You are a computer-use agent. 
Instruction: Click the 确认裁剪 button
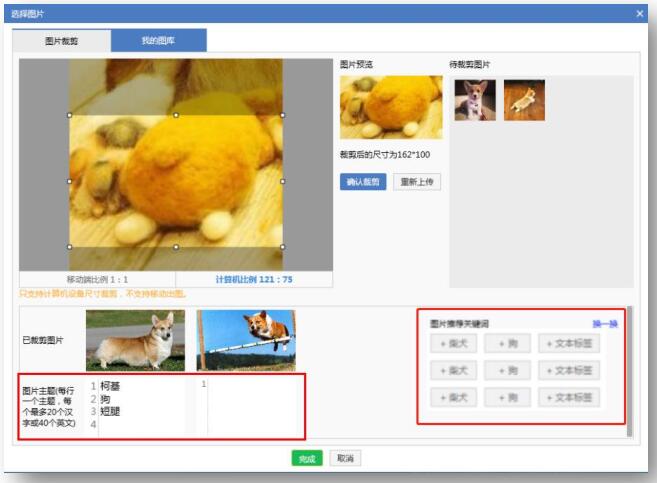pos(363,182)
